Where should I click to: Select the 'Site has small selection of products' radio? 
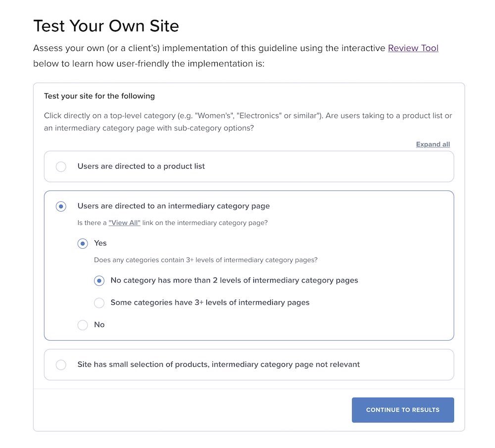coord(61,365)
